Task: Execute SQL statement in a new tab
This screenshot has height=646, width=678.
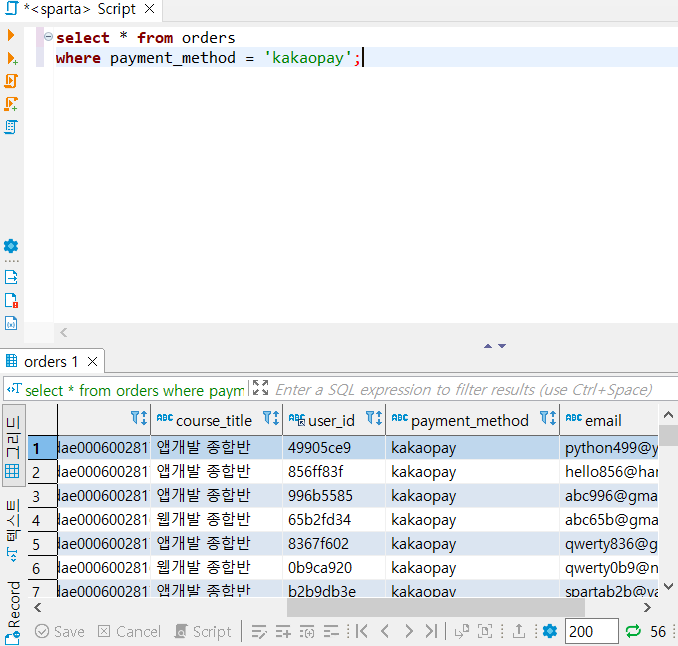Action: tap(12, 58)
